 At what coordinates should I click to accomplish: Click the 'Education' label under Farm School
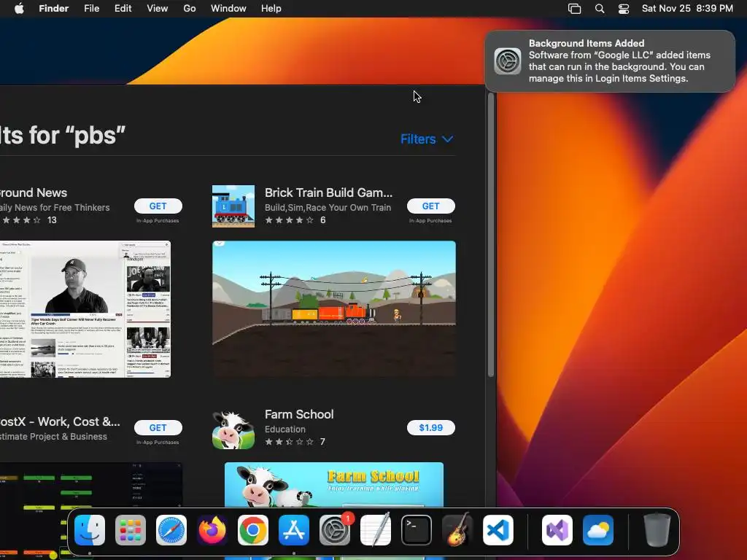click(x=285, y=429)
